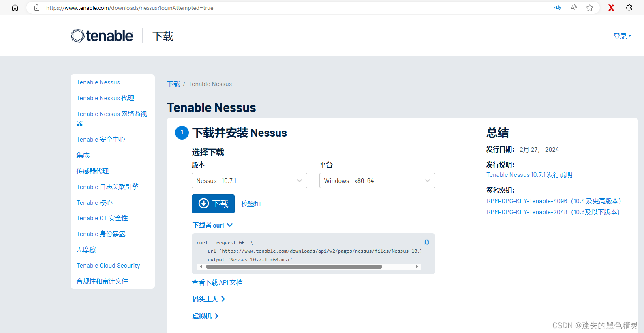Click the blue 下载 download button
This screenshot has width=644, height=333.
[x=213, y=204]
